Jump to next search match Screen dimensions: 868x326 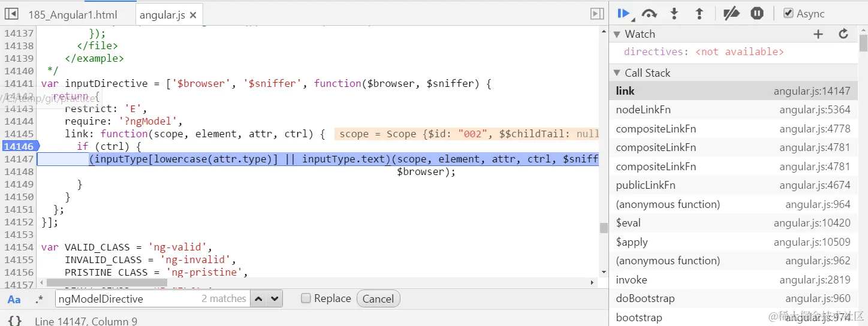tap(274, 298)
